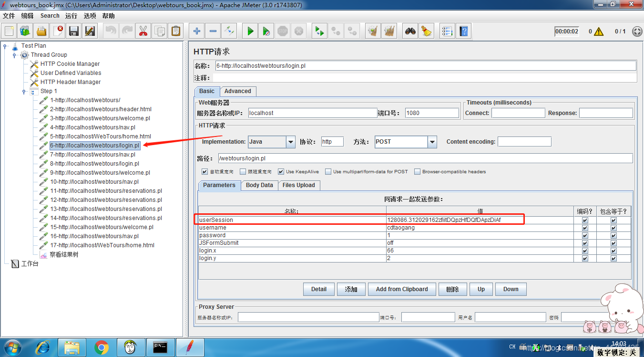Undo using the toolbar undo arrow

pyautogui.click(x=111, y=31)
